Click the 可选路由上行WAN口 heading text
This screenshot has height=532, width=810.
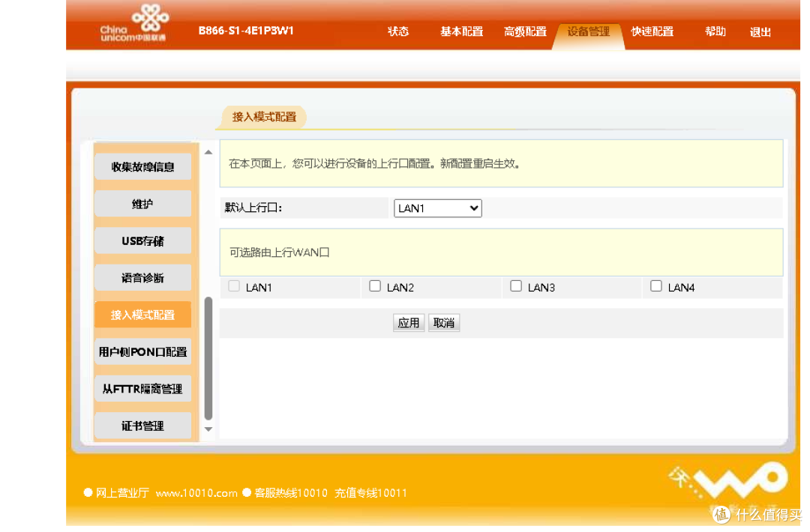[280, 253]
